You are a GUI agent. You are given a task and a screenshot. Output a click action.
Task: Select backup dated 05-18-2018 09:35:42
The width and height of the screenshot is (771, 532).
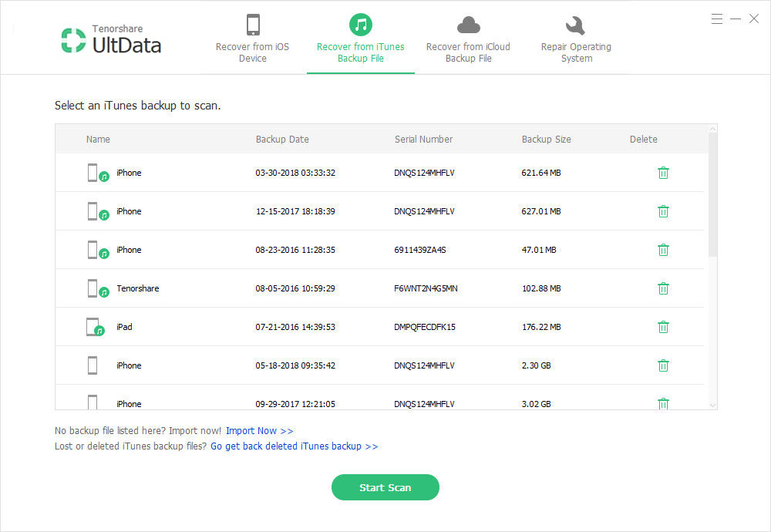tap(295, 365)
